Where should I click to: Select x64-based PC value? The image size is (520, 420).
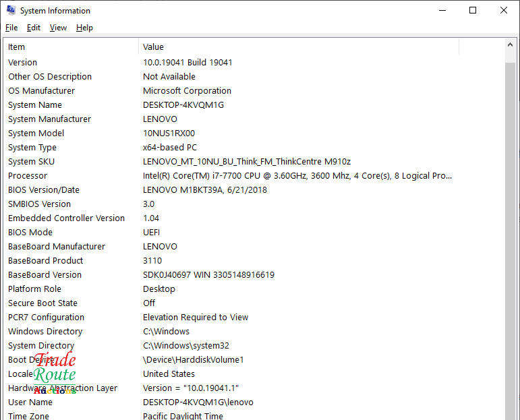[x=170, y=148]
